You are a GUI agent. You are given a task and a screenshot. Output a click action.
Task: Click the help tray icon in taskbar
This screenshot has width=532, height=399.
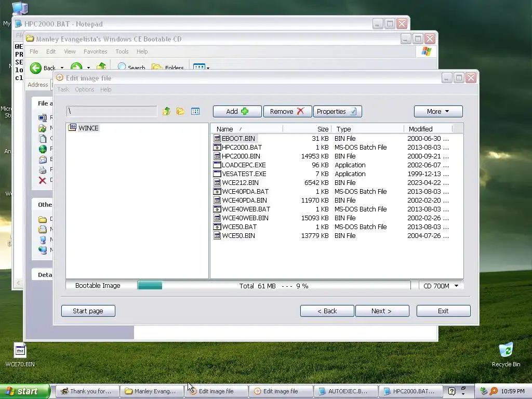pyautogui.click(x=451, y=391)
